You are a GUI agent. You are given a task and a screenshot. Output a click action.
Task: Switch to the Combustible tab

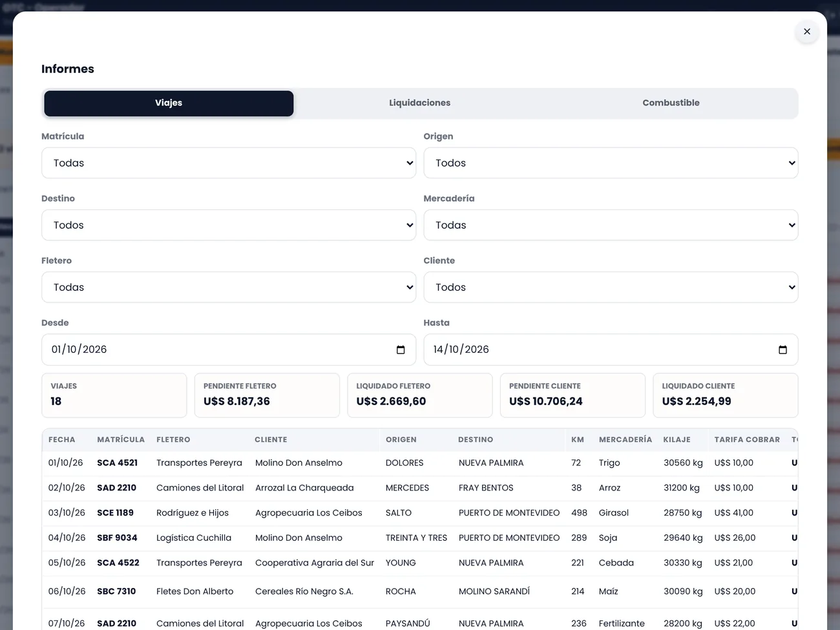[671, 103]
